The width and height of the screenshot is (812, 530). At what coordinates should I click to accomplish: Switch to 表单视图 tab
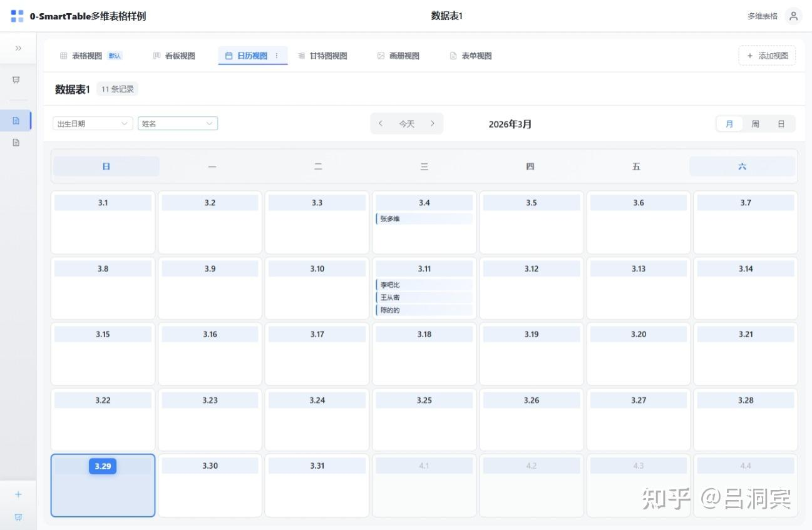coord(471,56)
